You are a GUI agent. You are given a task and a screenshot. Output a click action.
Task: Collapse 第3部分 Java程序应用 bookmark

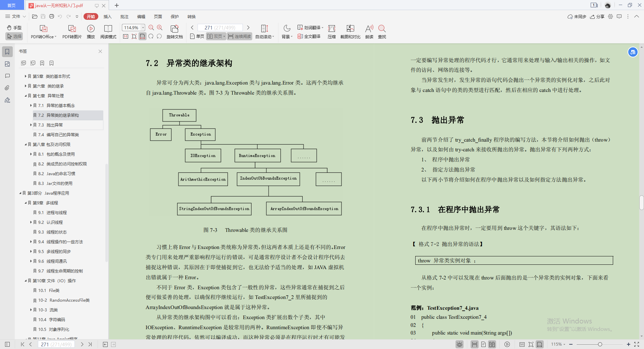tap(20, 193)
